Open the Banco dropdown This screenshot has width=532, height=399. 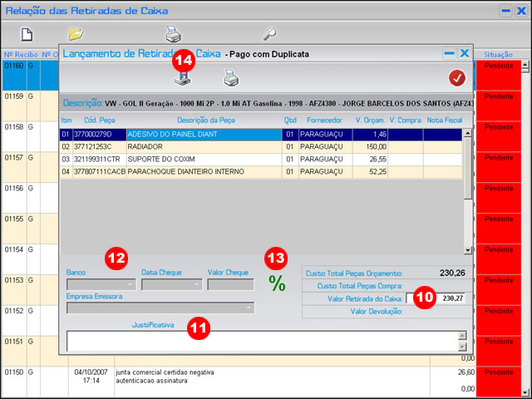coord(131,284)
